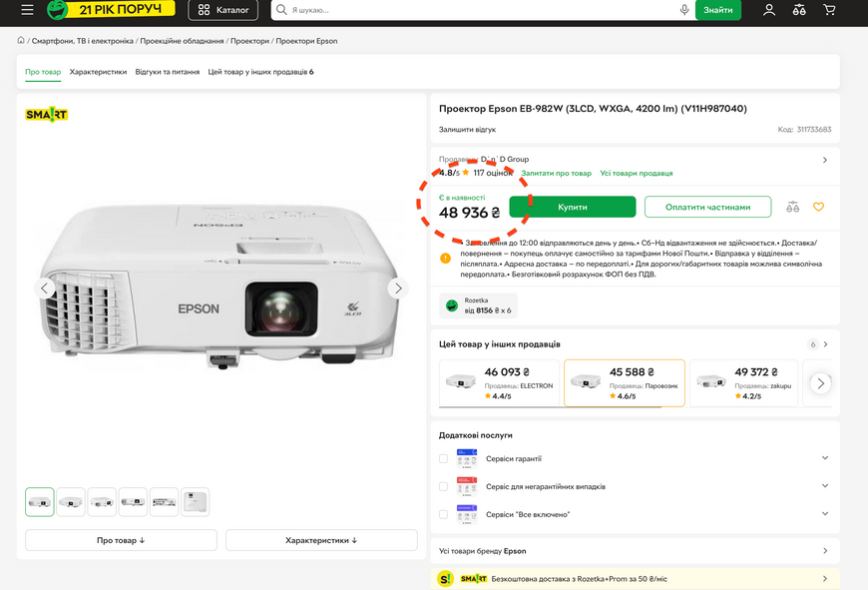
Task: Click the main Epson projector image
Action: pyautogui.click(x=221, y=286)
